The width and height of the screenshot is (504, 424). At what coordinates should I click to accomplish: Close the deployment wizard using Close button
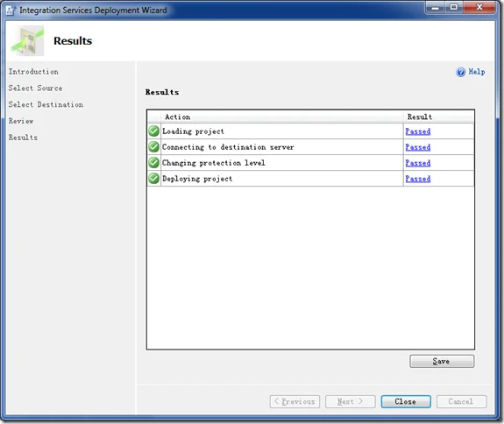point(406,401)
